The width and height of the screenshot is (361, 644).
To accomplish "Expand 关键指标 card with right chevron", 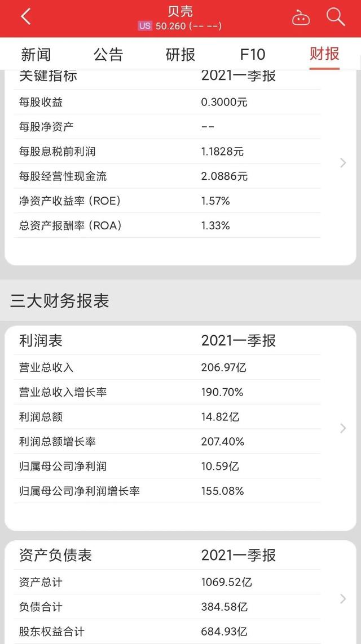I will [x=342, y=163].
